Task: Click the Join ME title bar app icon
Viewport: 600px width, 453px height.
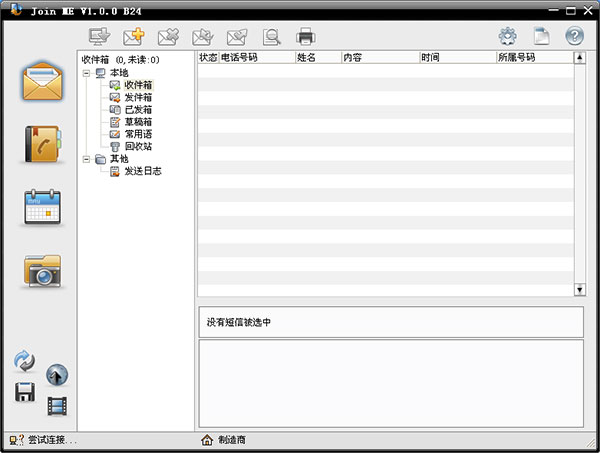Action: click(16, 9)
